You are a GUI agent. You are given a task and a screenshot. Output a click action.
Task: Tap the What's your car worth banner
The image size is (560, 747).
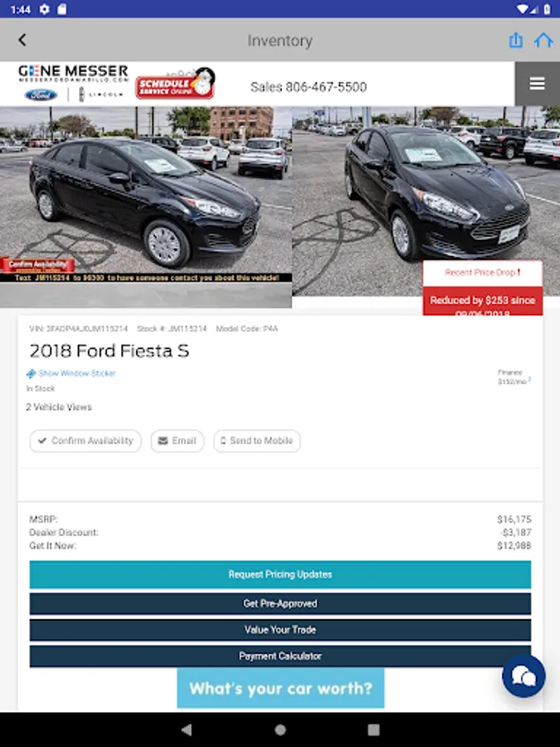tap(280, 688)
